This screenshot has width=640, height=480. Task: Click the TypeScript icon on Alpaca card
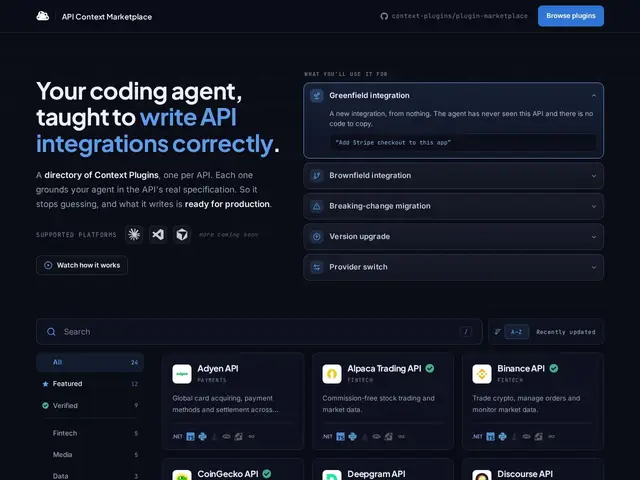coord(340,437)
